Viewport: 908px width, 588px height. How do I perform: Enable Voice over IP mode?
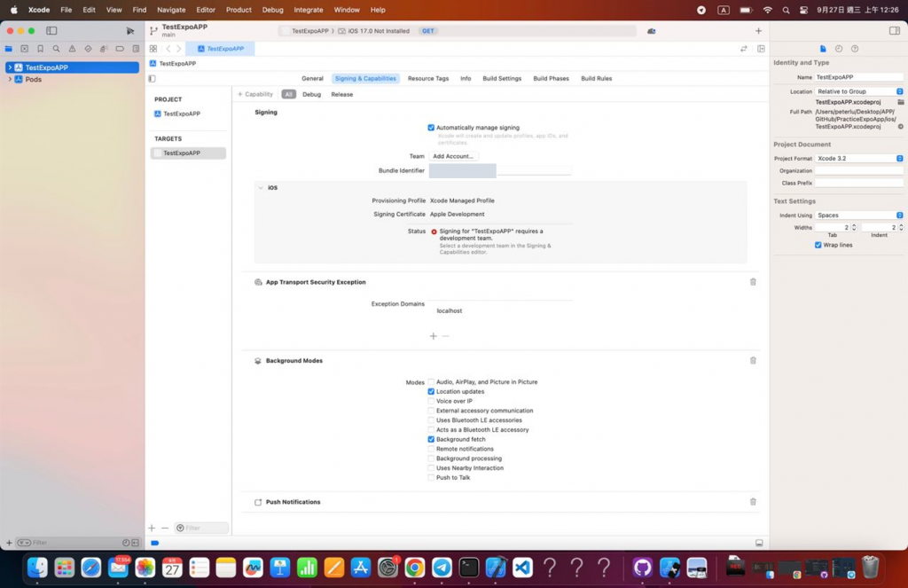coord(431,401)
